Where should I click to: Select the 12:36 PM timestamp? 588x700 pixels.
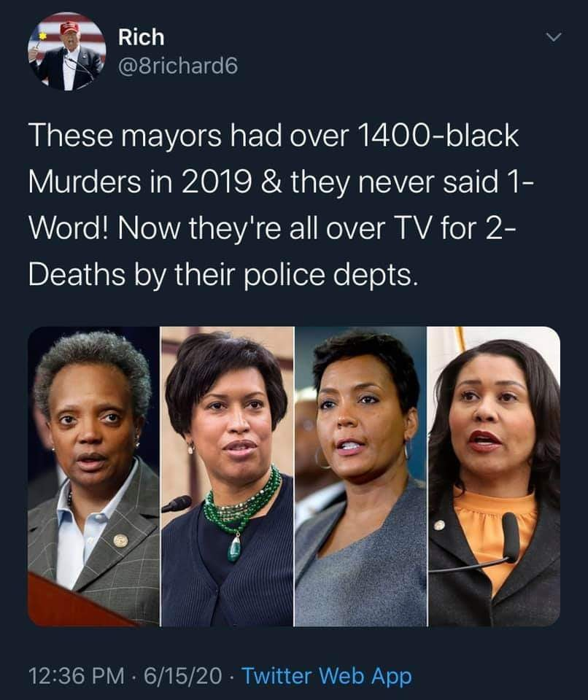tap(77, 675)
